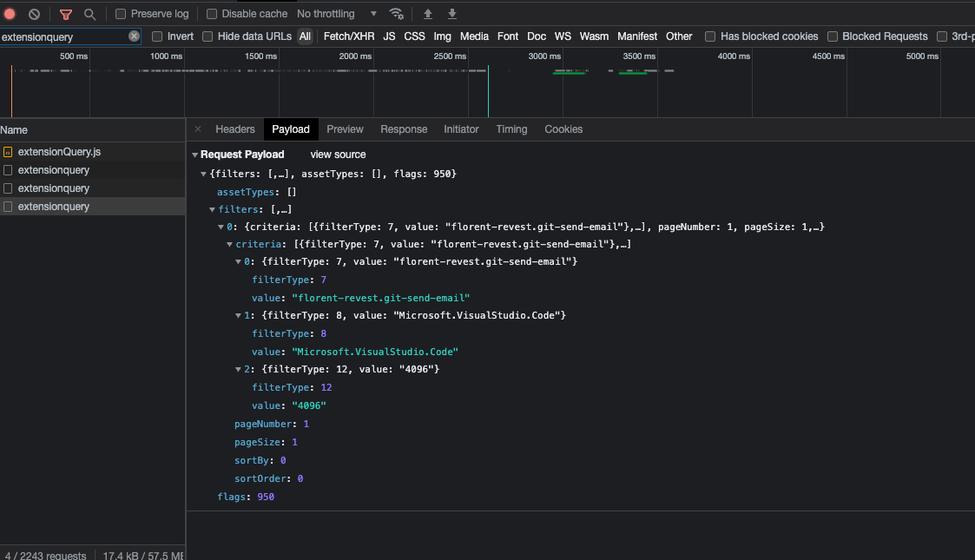Collapse the filters array node
Viewport: 975px width, 560px height.
pyautogui.click(x=213, y=210)
